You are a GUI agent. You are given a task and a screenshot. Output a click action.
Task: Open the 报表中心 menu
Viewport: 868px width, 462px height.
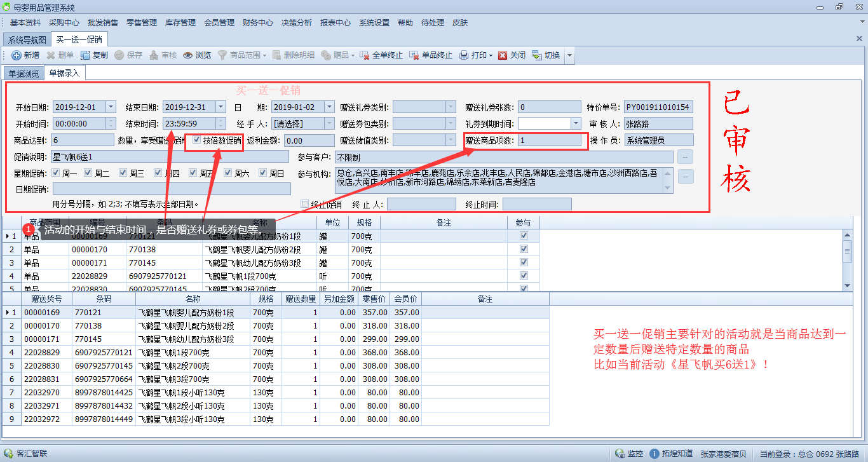[336, 23]
